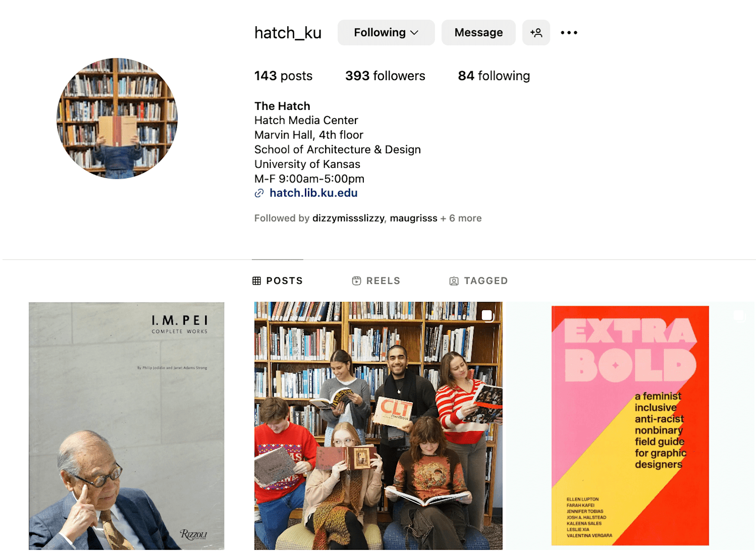Expand the Following dropdown button

386,33
